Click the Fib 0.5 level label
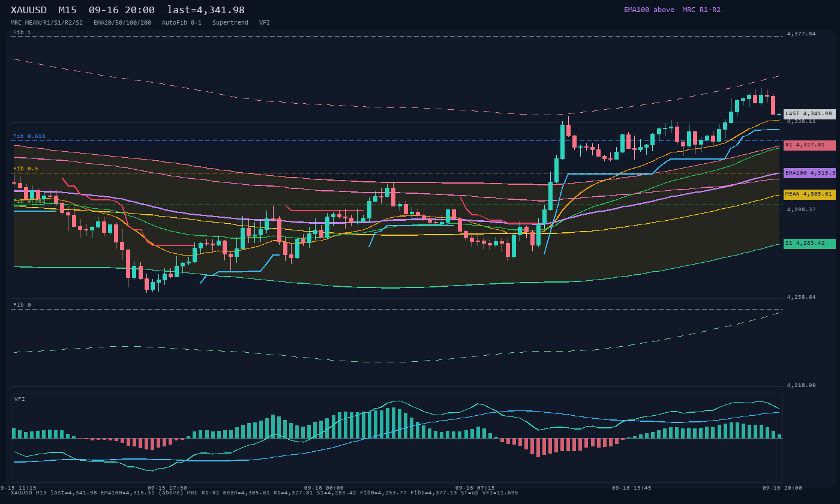 26,169
